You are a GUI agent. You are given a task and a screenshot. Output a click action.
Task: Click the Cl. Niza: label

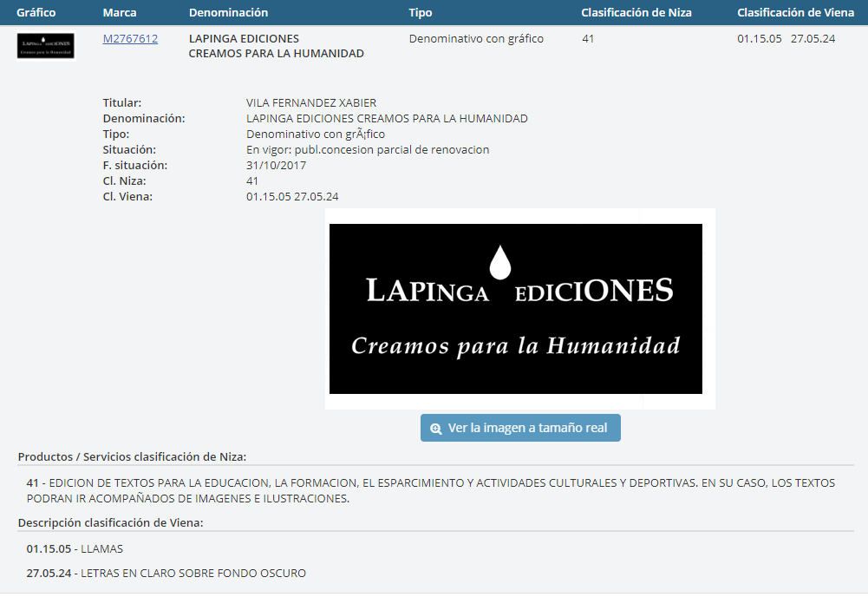click(125, 180)
